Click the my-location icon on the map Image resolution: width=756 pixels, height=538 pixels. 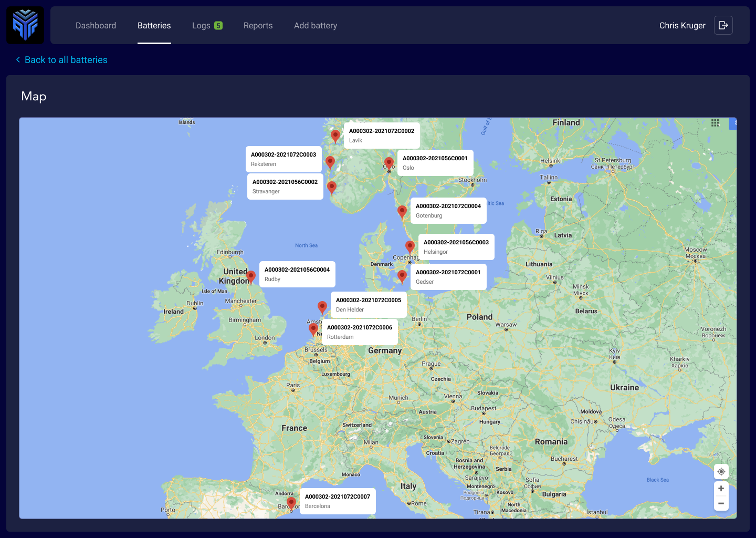[x=721, y=471]
